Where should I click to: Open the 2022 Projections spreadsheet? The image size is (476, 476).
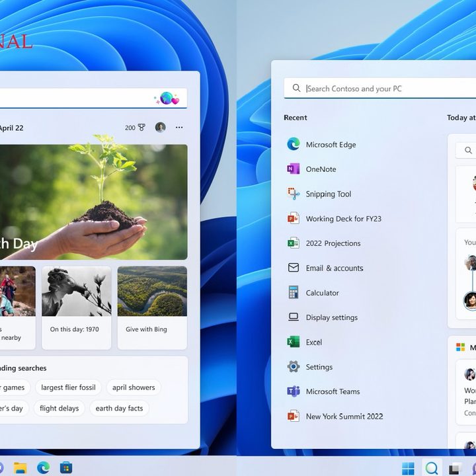[x=324, y=243]
